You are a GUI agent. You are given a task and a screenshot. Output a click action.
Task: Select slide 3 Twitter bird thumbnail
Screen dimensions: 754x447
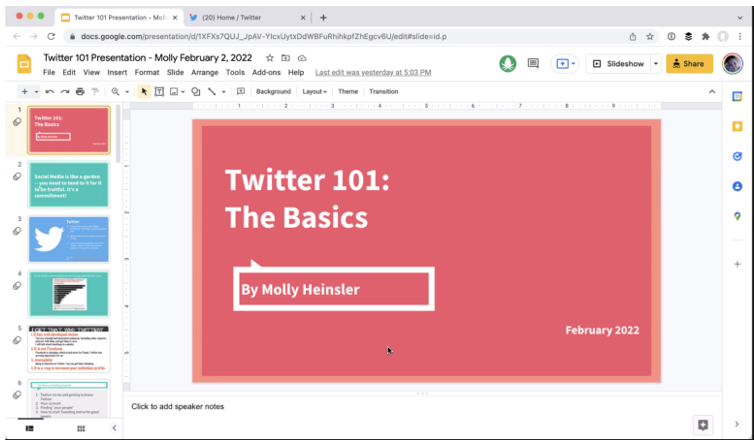(69, 239)
